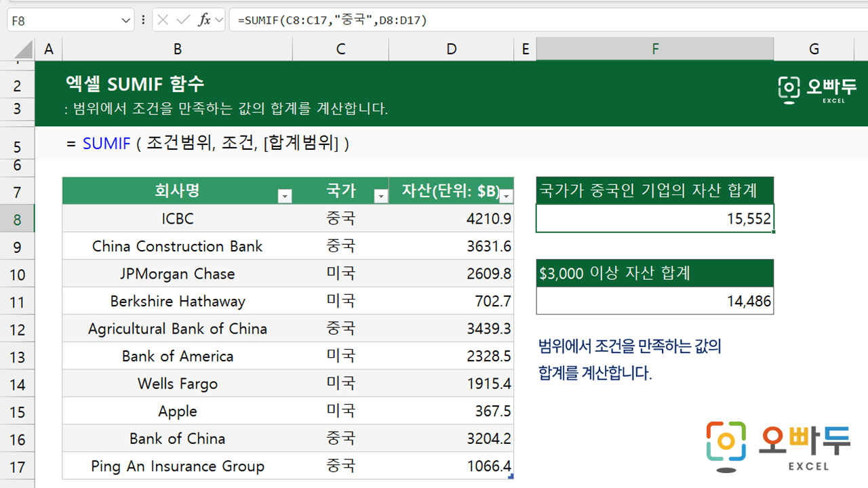Select 미국 country cell in Apple row
868x488 pixels.
click(340, 411)
